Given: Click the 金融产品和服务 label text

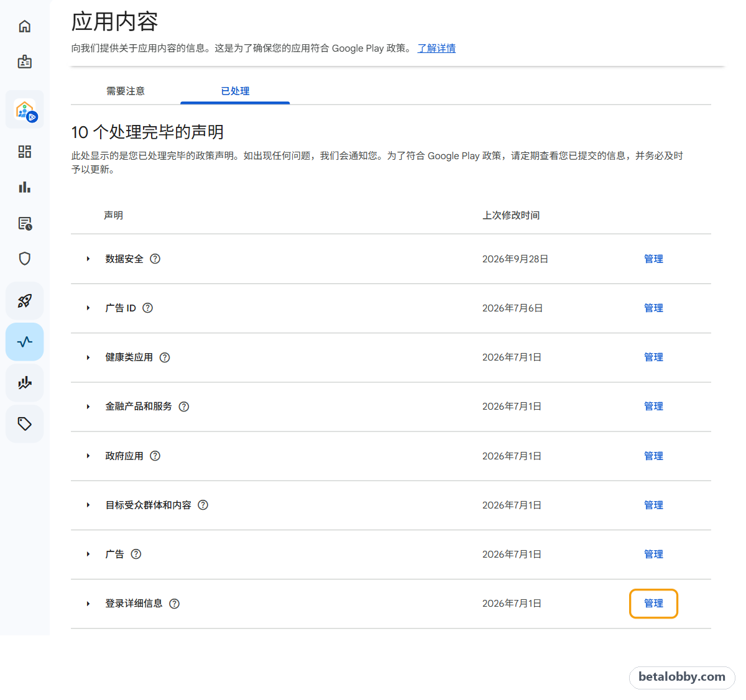Looking at the screenshot, I should click(139, 406).
